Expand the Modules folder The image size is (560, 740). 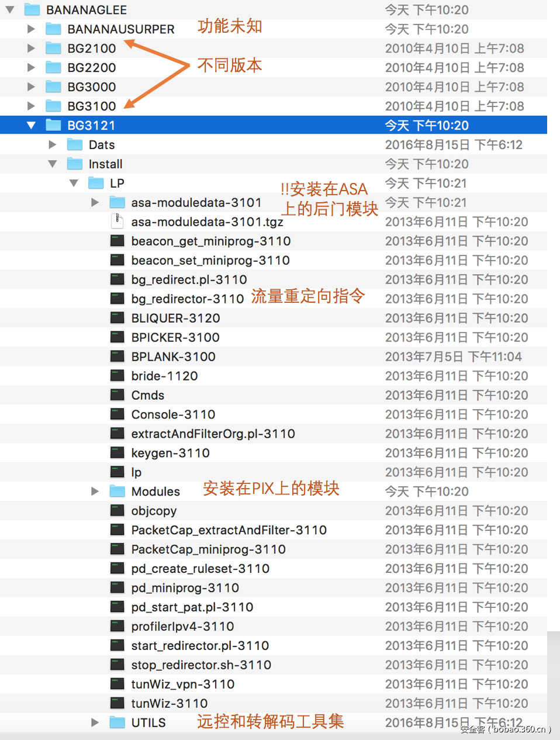point(95,491)
